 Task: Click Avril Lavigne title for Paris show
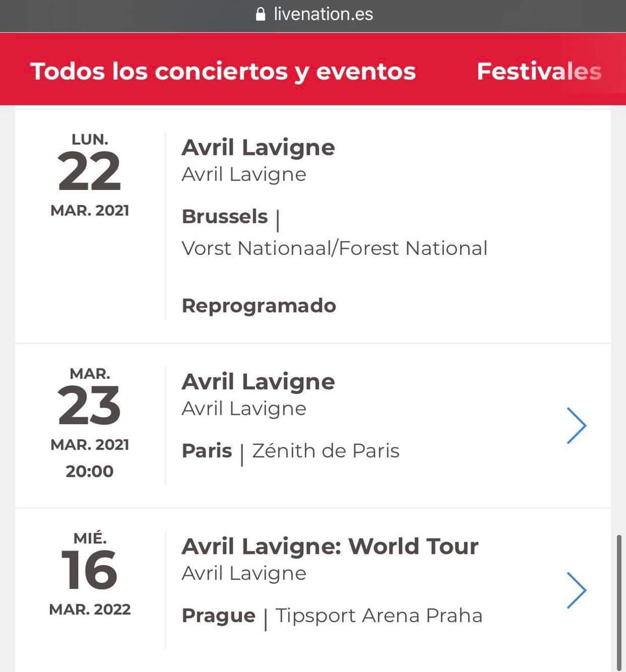tap(258, 381)
